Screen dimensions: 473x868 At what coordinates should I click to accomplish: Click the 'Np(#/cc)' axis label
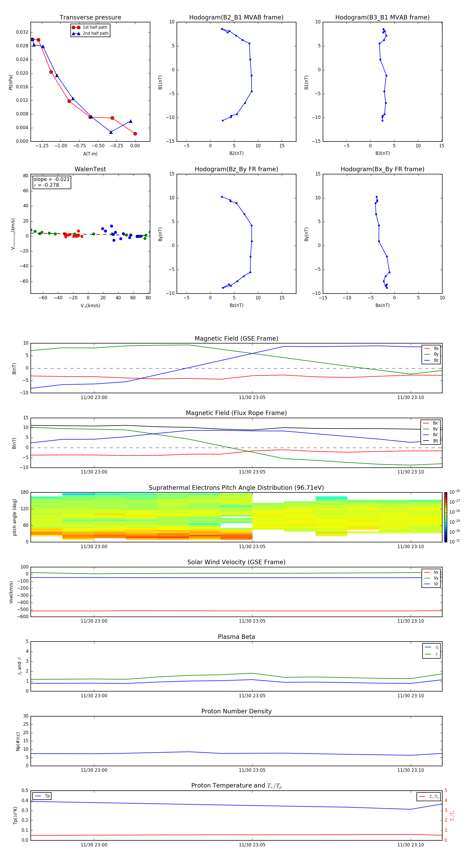(x=18, y=741)
